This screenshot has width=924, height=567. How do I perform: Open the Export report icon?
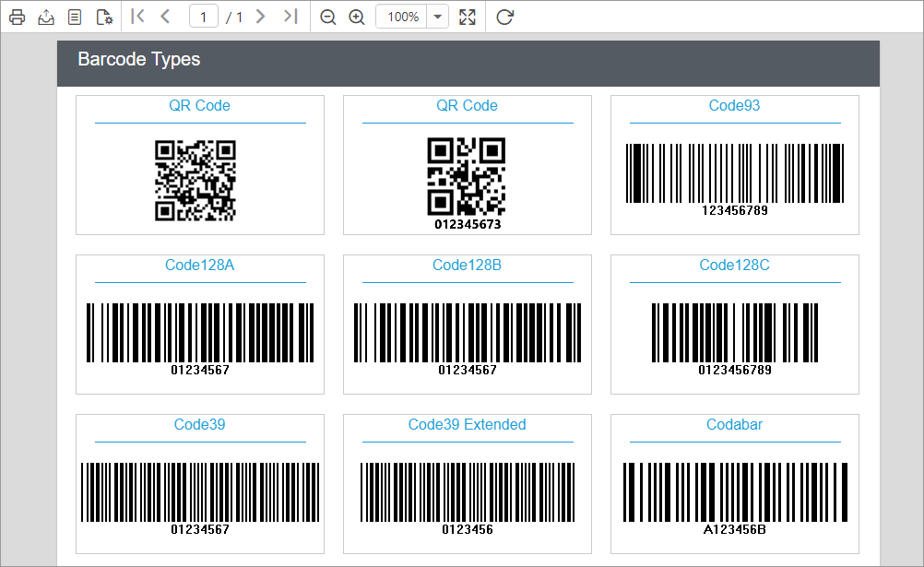[x=46, y=18]
